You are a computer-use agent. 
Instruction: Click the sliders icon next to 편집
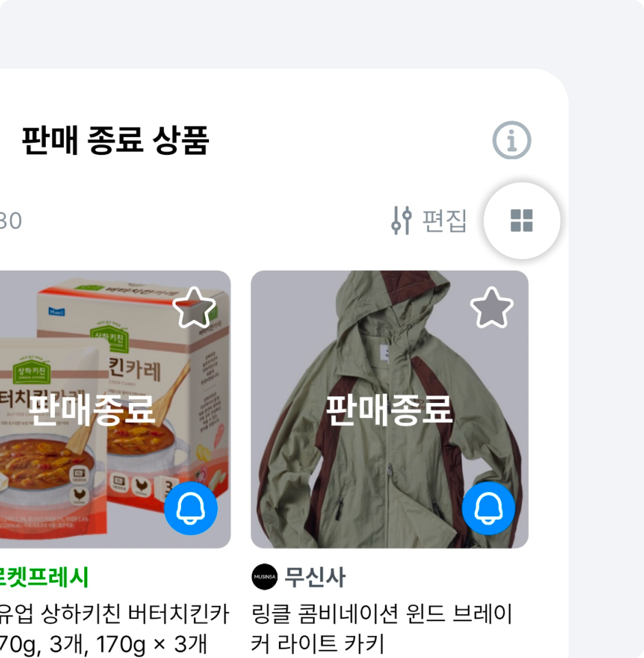pyautogui.click(x=401, y=220)
